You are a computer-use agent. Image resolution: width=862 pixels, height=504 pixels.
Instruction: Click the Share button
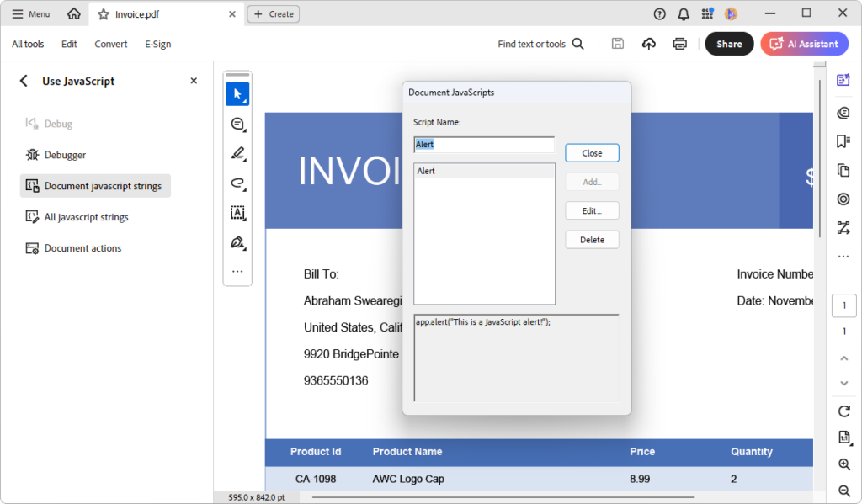[729, 44]
